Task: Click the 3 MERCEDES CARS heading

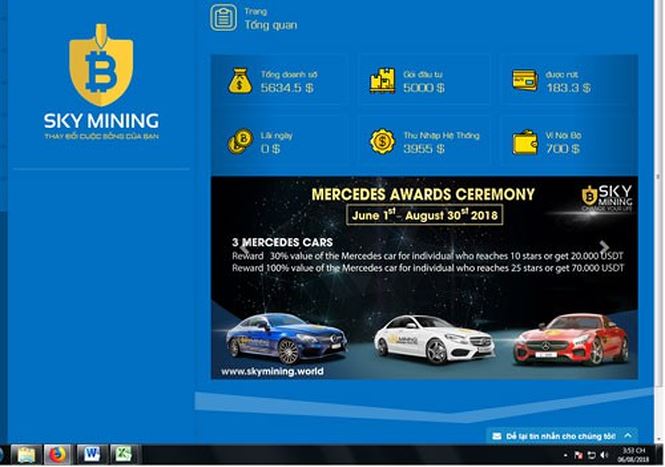Action: pyautogui.click(x=282, y=243)
